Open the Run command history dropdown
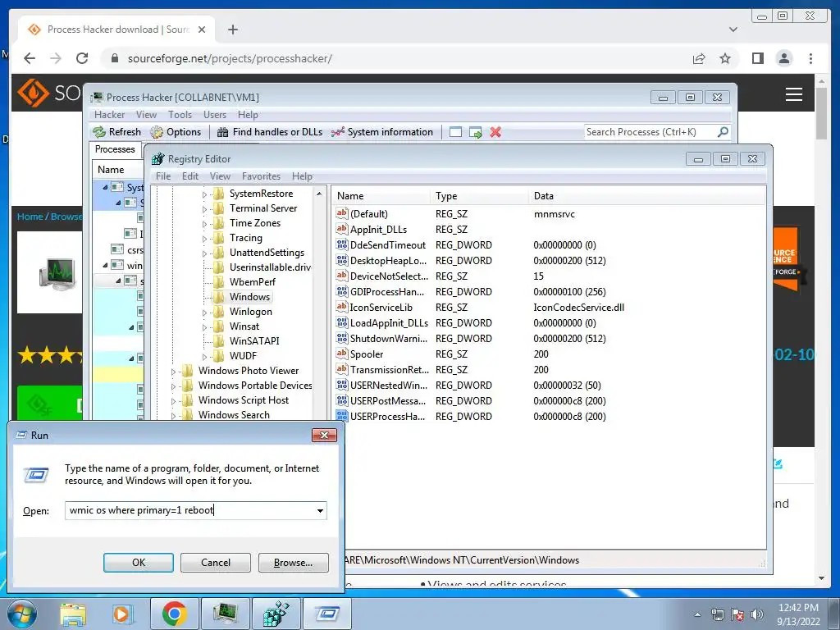The image size is (840, 630). click(x=320, y=510)
